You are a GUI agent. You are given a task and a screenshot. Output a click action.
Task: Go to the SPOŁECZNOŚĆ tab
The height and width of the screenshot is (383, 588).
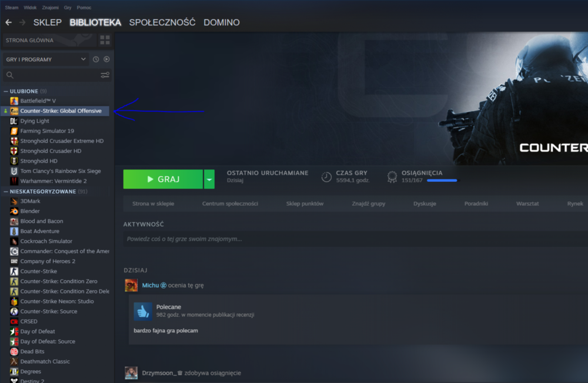[162, 22]
